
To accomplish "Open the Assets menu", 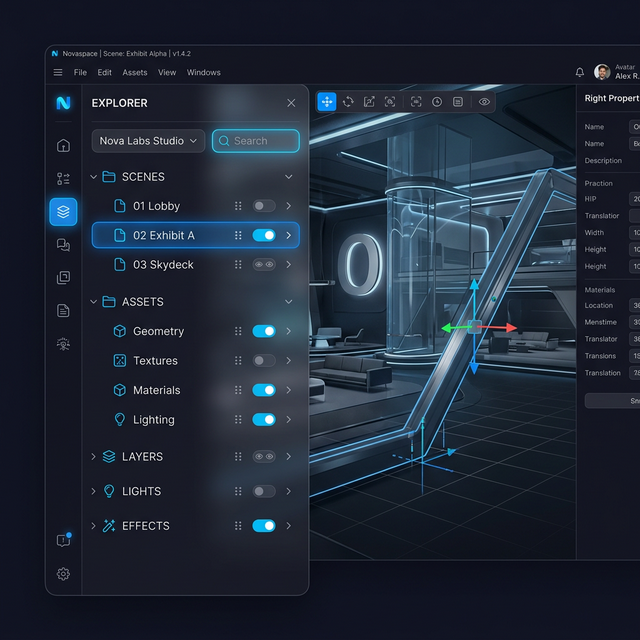I will coord(134,73).
